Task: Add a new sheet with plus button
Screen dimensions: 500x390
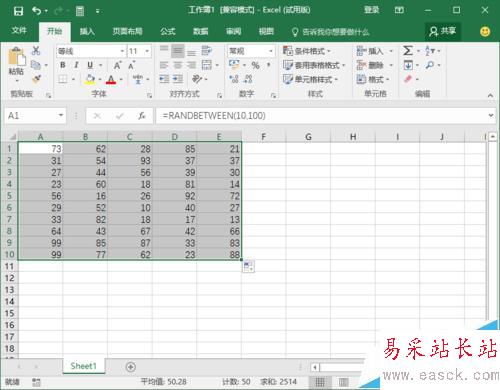Action: click(x=131, y=367)
